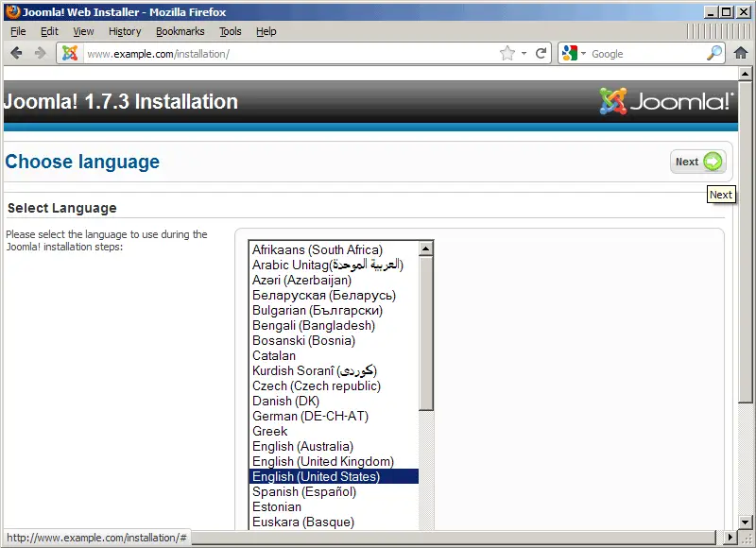
Task: Open the Edit menu
Action: (x=49, y=31)
